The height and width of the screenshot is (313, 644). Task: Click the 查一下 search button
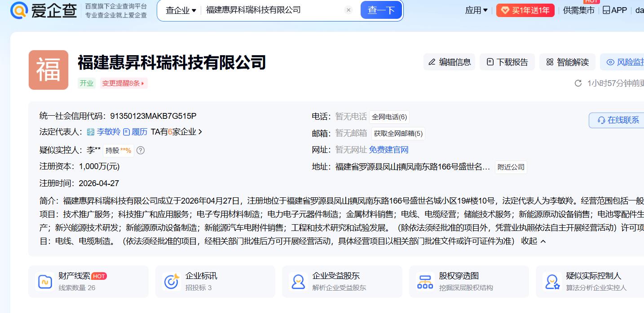381,10
